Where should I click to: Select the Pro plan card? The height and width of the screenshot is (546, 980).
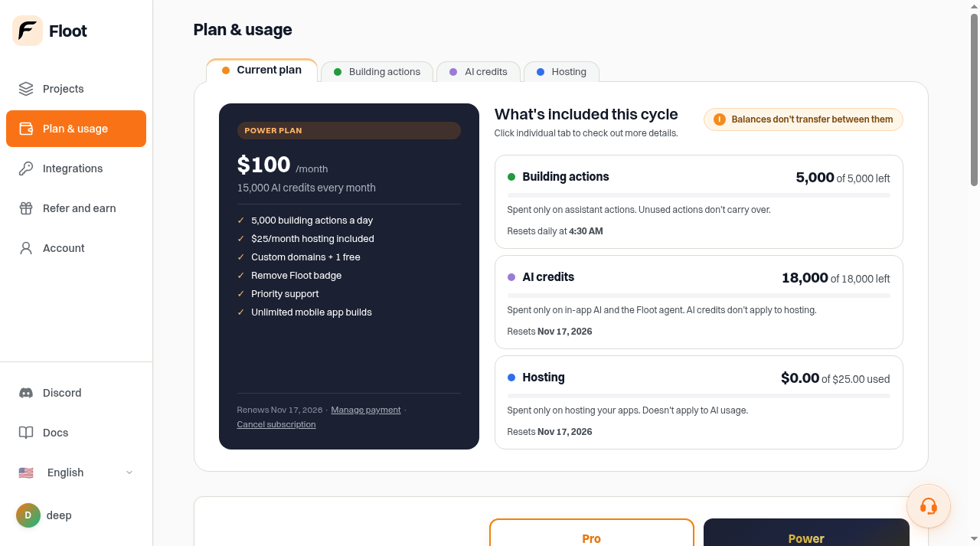click(592, 533)
